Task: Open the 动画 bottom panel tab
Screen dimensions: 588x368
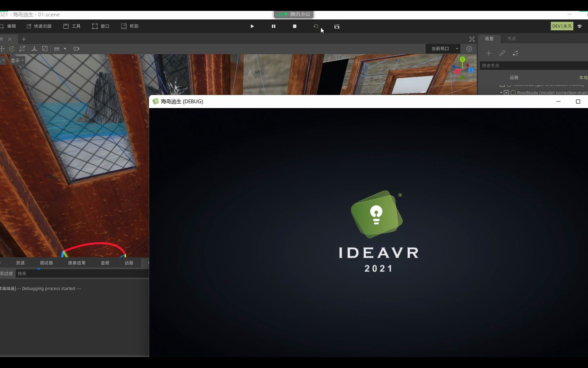Action: tap(129, 263)
